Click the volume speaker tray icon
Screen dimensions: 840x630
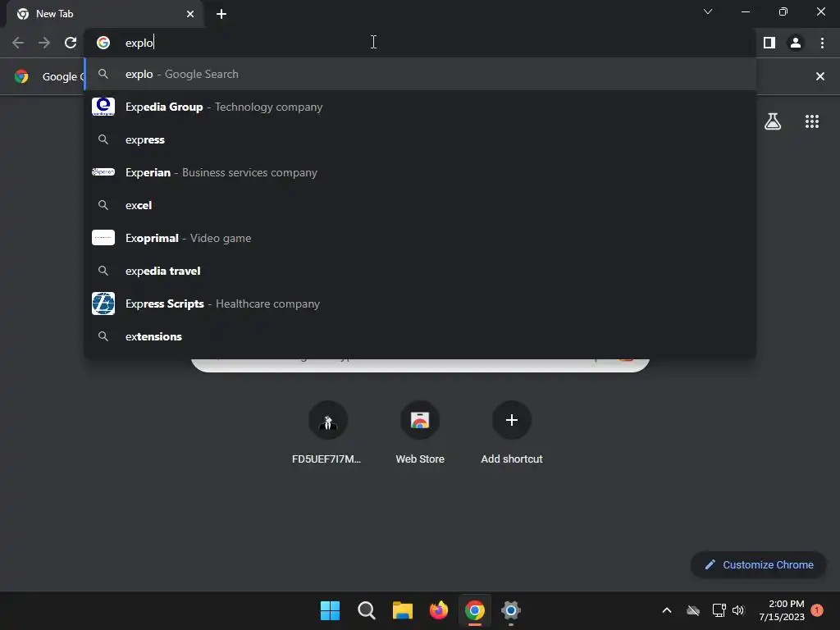click(x=738, y=610)
